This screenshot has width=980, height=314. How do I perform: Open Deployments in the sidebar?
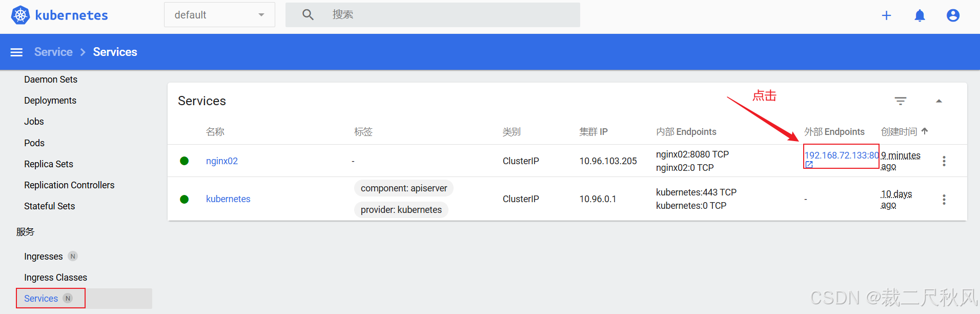pyautogui.click(x=50, y=101)
